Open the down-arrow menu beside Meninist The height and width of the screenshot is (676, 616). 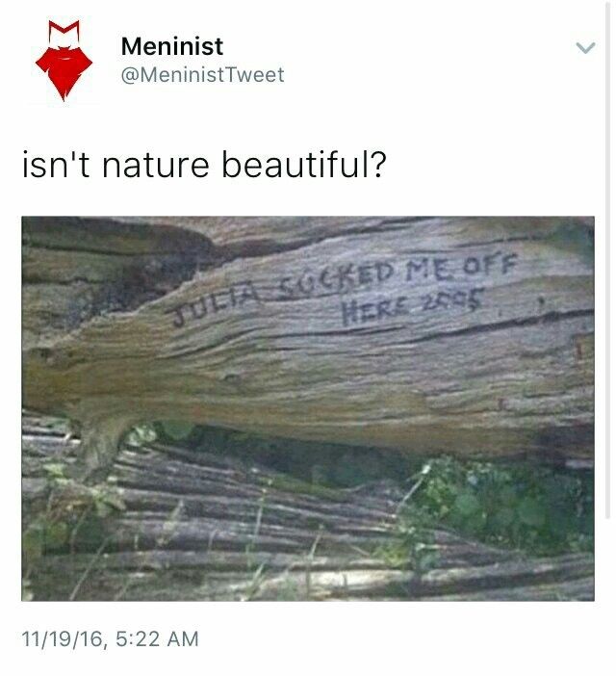click(585, 47)
